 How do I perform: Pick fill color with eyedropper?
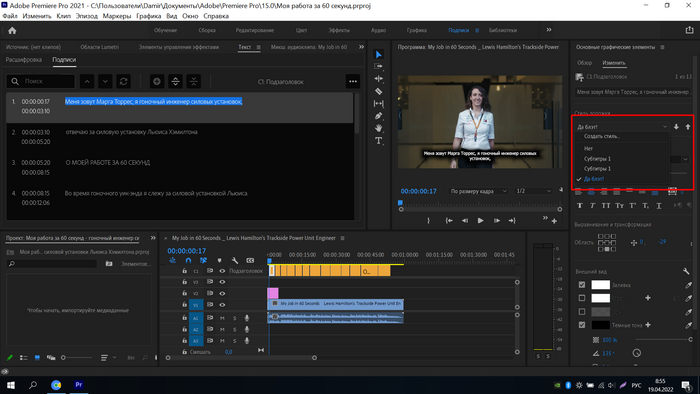pyautogui.click(x=688, y=285)
